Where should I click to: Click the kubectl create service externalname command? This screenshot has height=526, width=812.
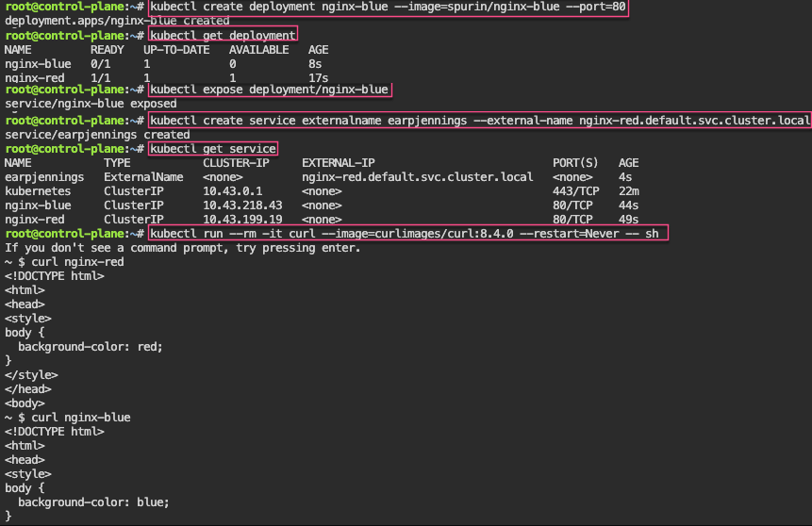click(x=479, y=121)
